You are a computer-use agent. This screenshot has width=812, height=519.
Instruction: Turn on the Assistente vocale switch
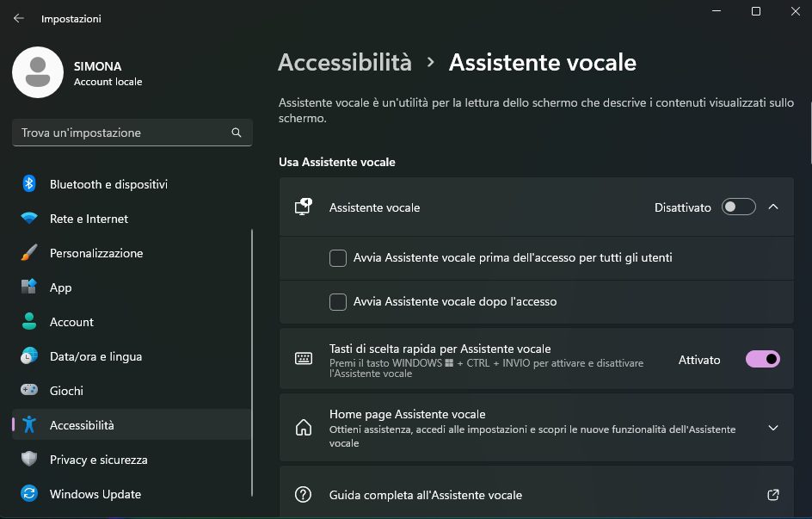pyautogui.click(x=739, y=207)
